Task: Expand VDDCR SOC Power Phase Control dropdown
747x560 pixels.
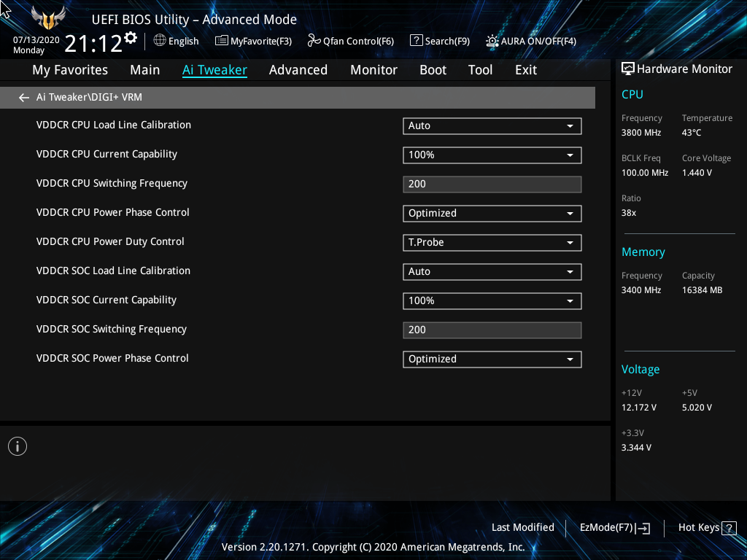Action: 492,359
